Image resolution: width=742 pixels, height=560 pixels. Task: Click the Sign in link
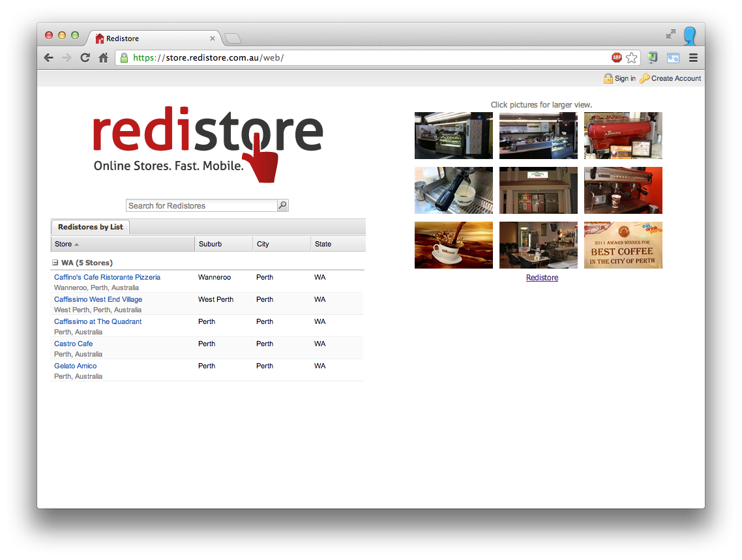(x=625, y=78)
